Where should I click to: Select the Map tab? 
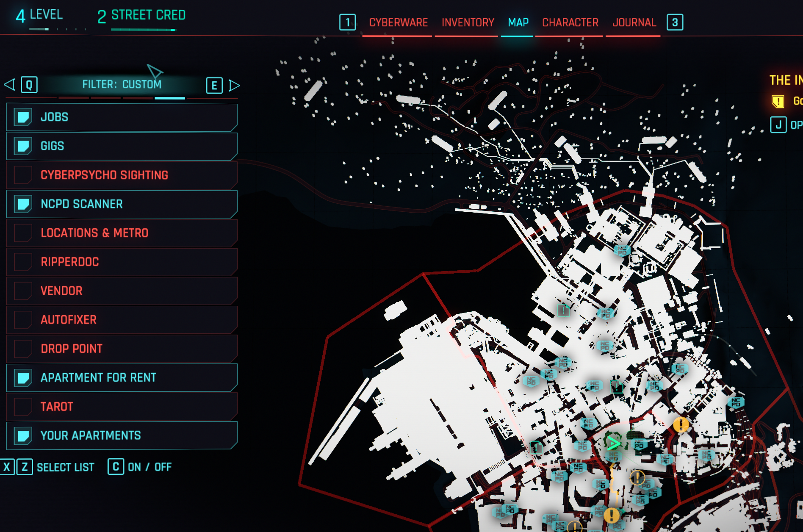518,22
